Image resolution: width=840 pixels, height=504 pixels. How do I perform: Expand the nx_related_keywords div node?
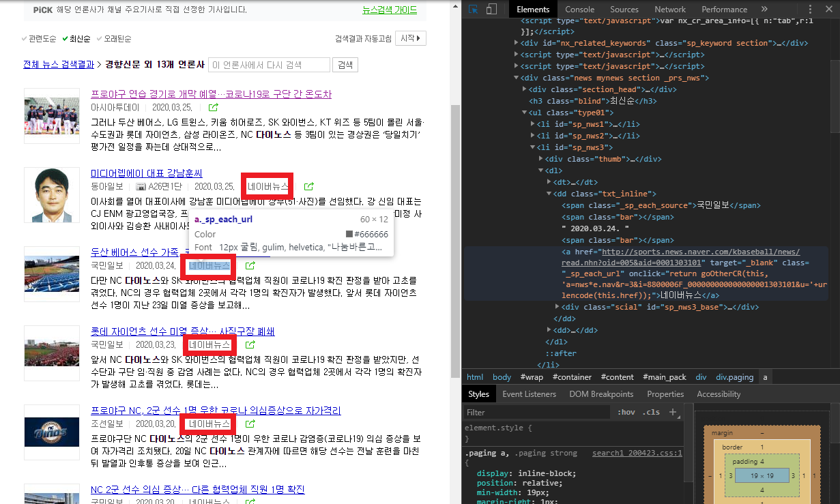[517, 43]
